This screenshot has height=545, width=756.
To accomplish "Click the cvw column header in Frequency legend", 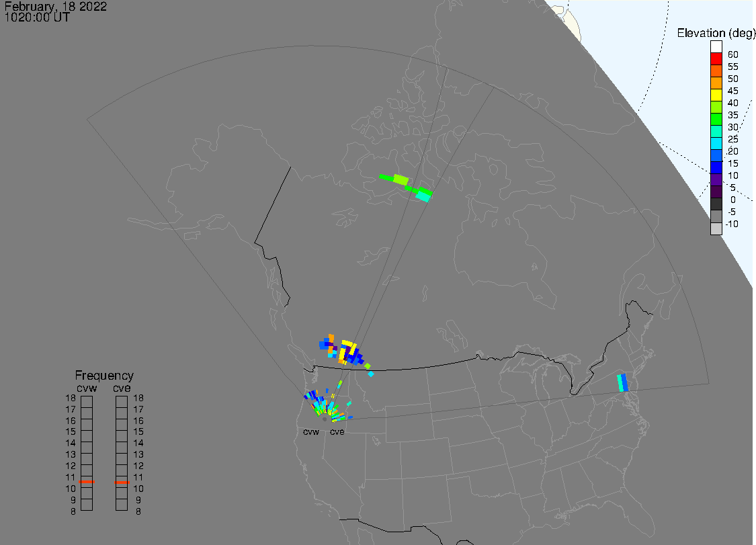I will tap(87, 387).
